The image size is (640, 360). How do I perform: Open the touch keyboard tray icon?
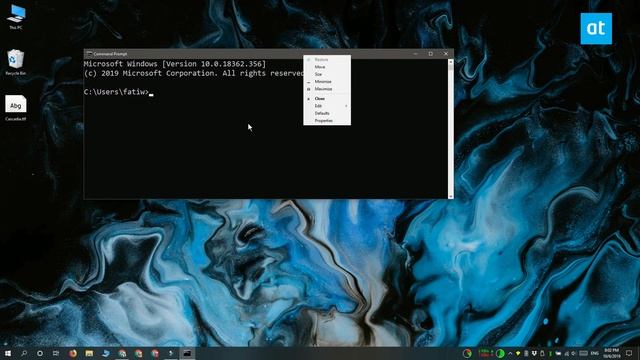pyautogui.click(x=584, y=353)
